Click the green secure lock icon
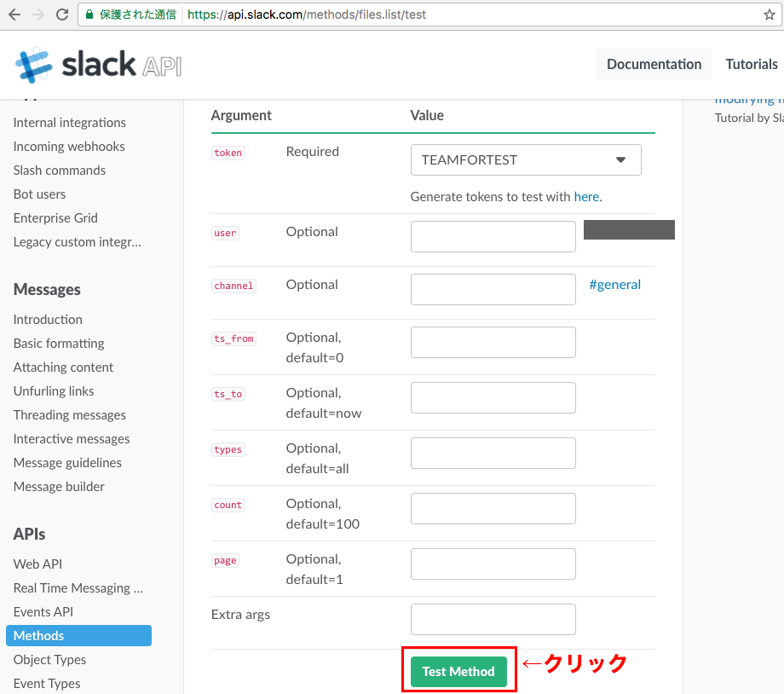 pos(89,14)
